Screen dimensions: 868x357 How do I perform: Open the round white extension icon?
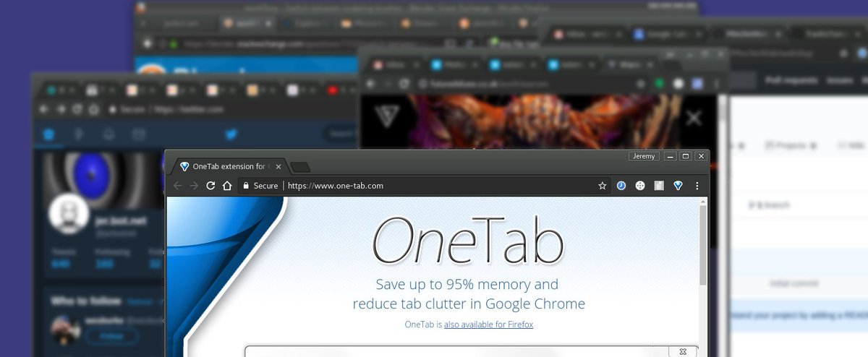point(640,186)
